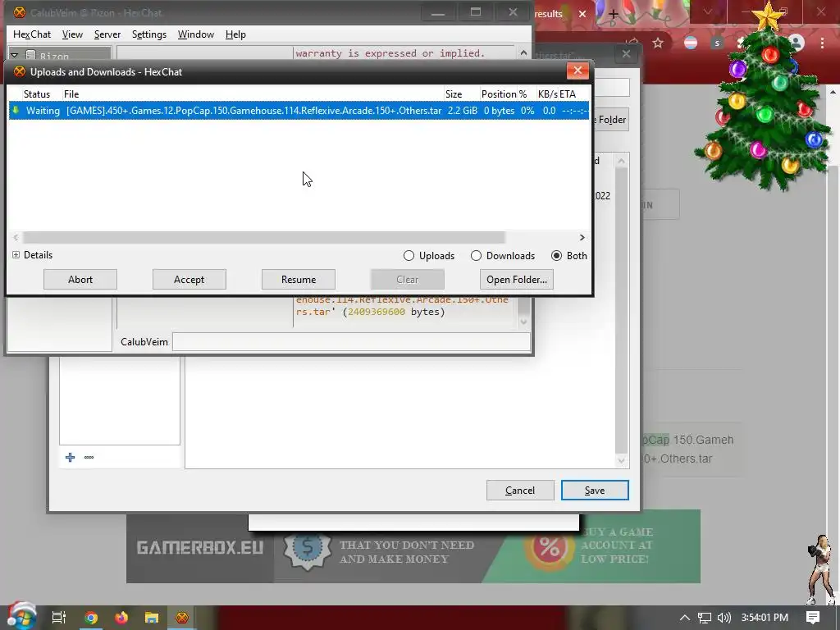Click the scroll up arrow in save dialog

(x=622, y=161)
